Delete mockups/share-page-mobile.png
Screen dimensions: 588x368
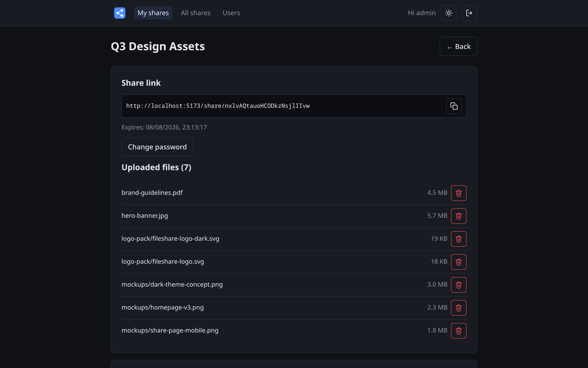click(459, 331)
